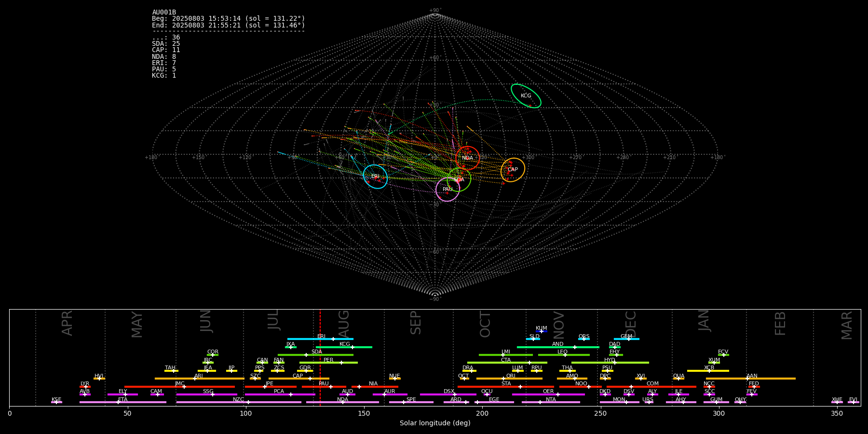Click the AND shower bar in timeline
The image size is (868, 434).
(558, 347)
